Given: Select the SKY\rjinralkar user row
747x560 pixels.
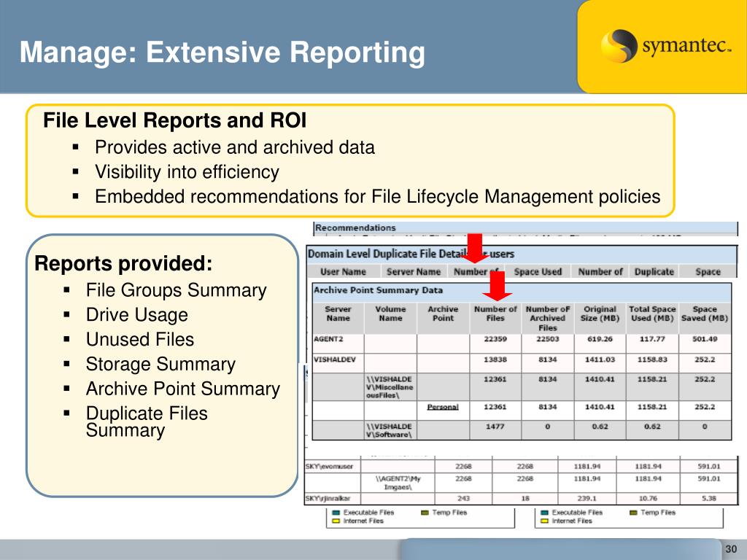Looking at the screenshot, I should click(520, 499).
